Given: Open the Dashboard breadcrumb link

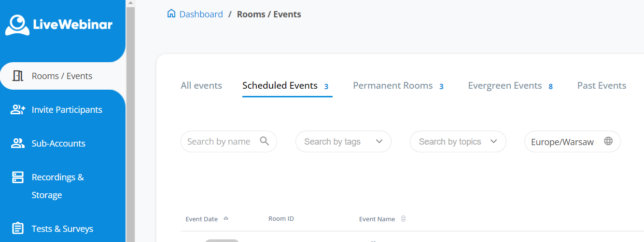Looking at the screenshot, I should pyautogui.click(x=201, y=14).
